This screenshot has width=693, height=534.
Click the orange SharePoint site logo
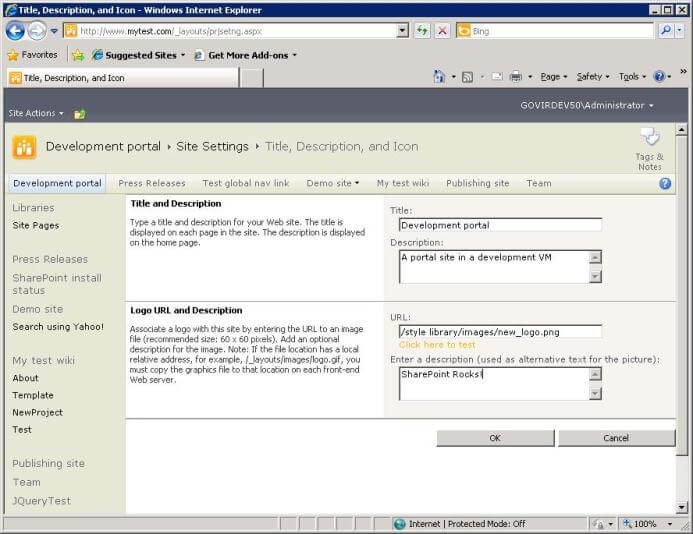click(x=24, y=147)
